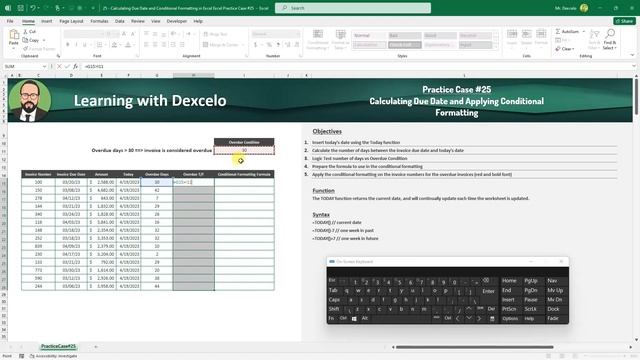Click the Accessibility Investigate status bar icon

pos(32,356)
